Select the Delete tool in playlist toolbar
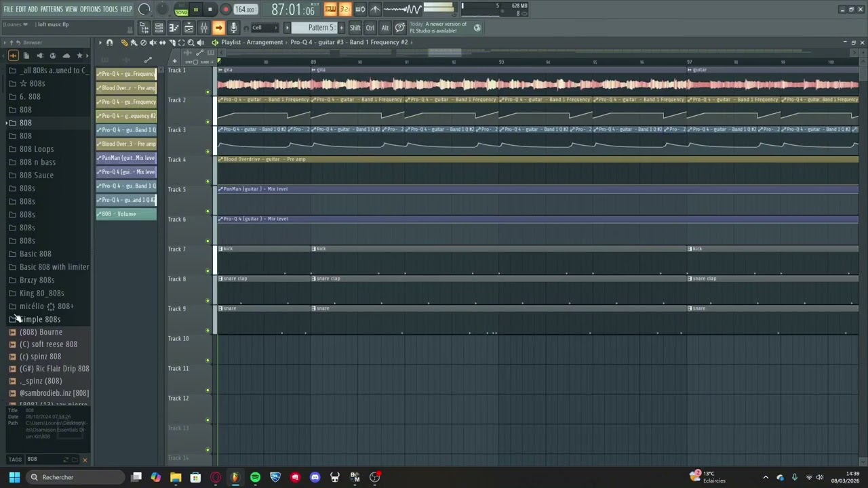Image resolution: width=868 pixels, height=488 pixels. (143, 43)
